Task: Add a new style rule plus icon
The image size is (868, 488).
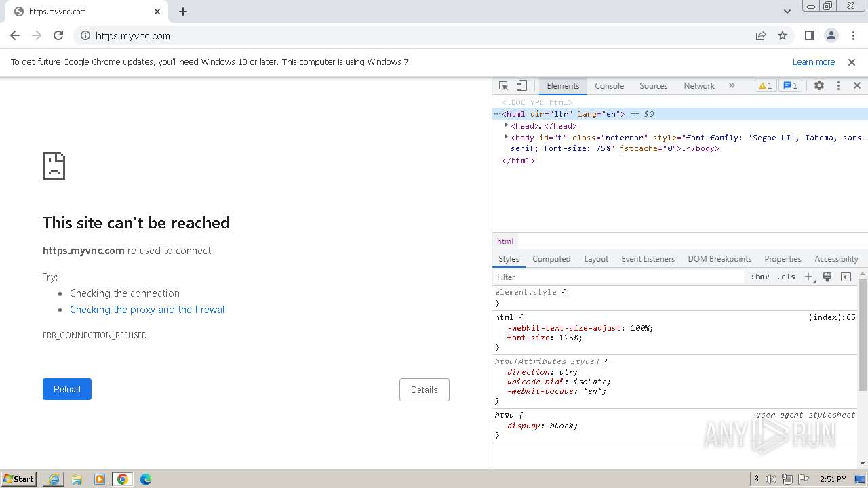Action: pyautogui.click(x=808, y=277)
